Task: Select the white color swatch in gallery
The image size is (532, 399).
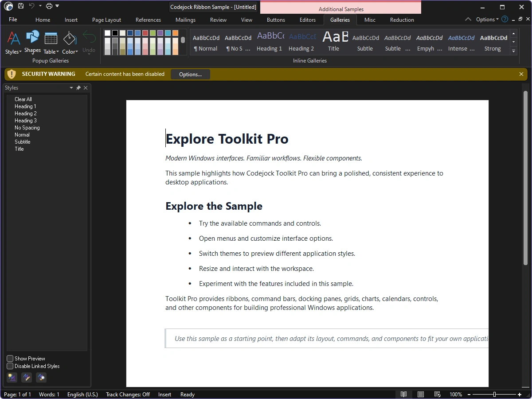Action: pos(107,33)
